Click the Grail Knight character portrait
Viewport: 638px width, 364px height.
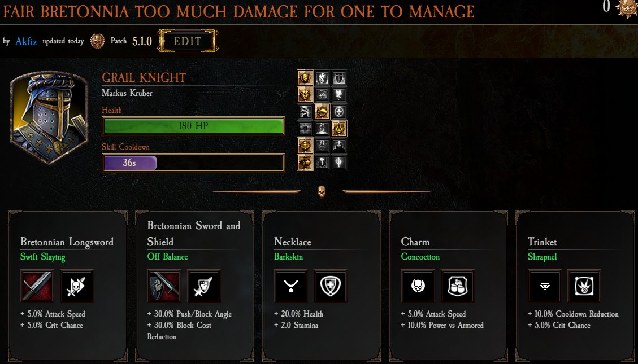coord(49,118)
